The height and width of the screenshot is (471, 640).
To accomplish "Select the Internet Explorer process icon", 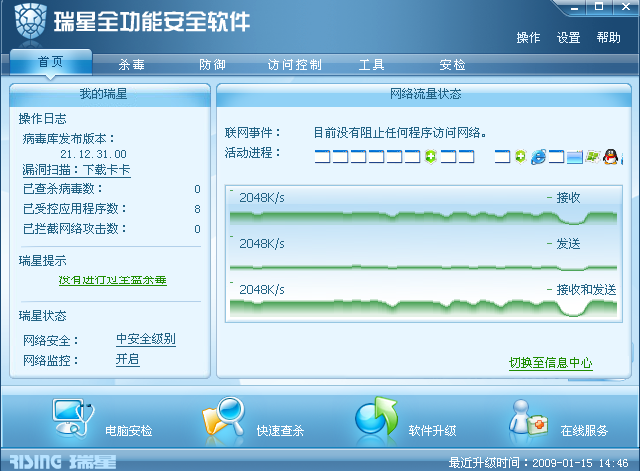I will coord(538,157).
